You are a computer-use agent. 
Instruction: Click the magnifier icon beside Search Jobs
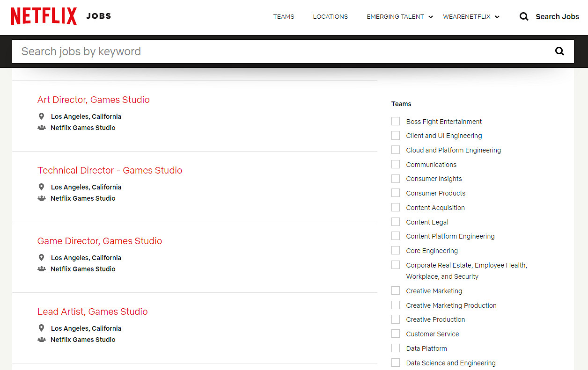pyautogui.click(x=524, y=17)
